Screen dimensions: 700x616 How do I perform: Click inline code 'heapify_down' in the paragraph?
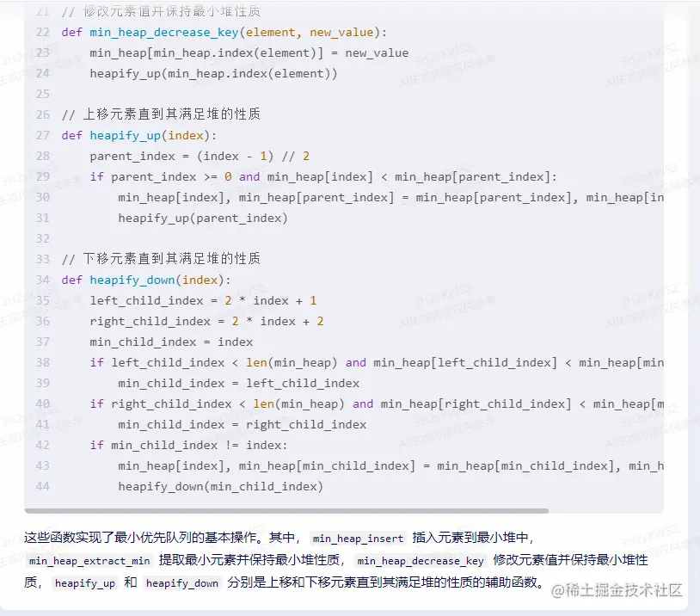point(182,583)
